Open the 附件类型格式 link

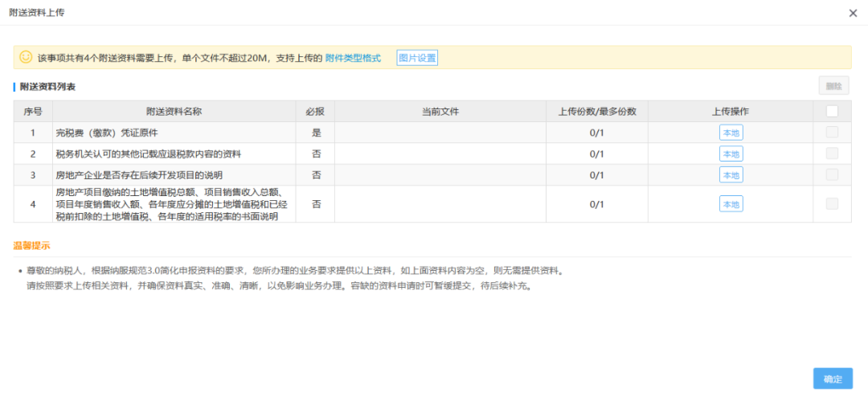[x=353, y=58]
